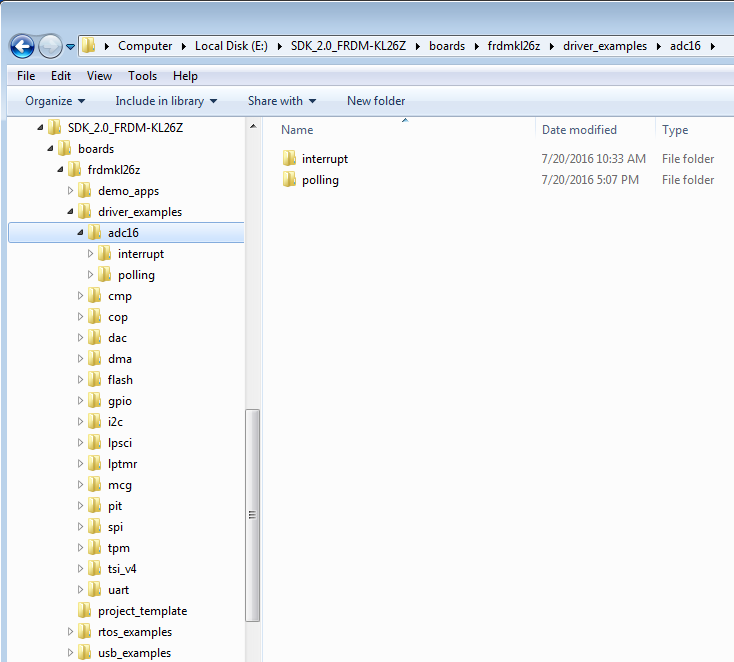The height and width of the screenshot is (662, 734).
Task: Collapse the adc16 tree node
Action: tap(81, 232)
